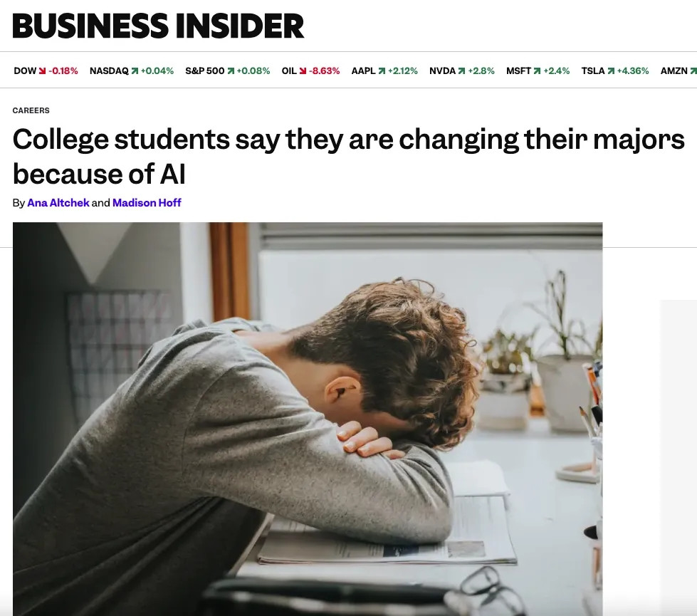This screenshot has height=616, width=697.
Task: Click the S&P 500 up arrow icon
Action: pyautogui.click(x=231, y=71)
